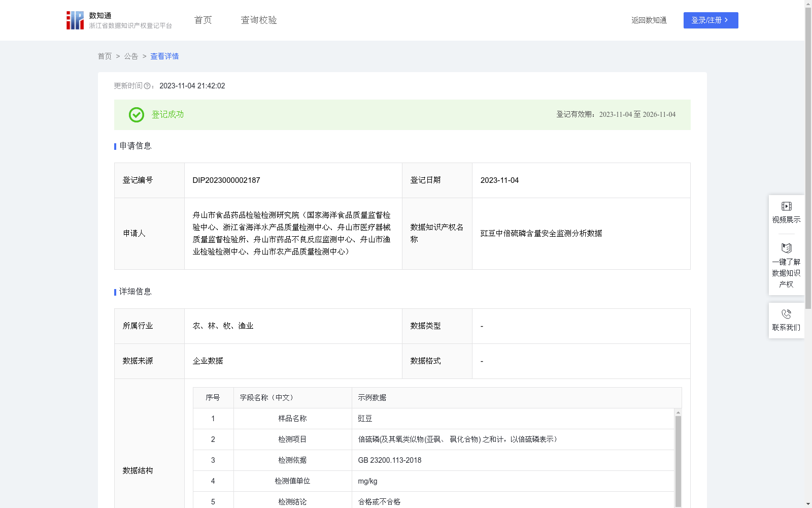Select the 登记日期 value 2023-11-04
This screenshot has width=812, height=508.
499,180
